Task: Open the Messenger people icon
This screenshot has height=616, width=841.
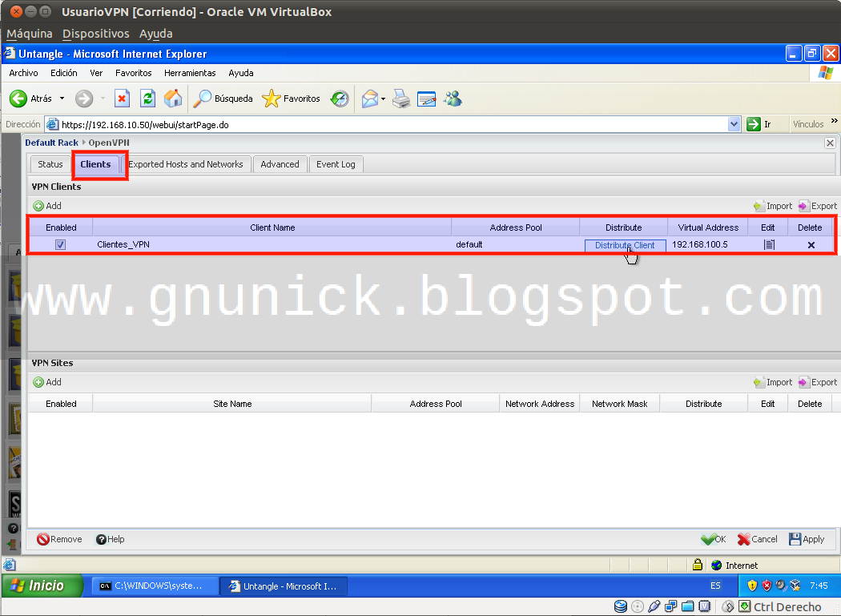Action: pyautogui.click(x=453, y=99)
